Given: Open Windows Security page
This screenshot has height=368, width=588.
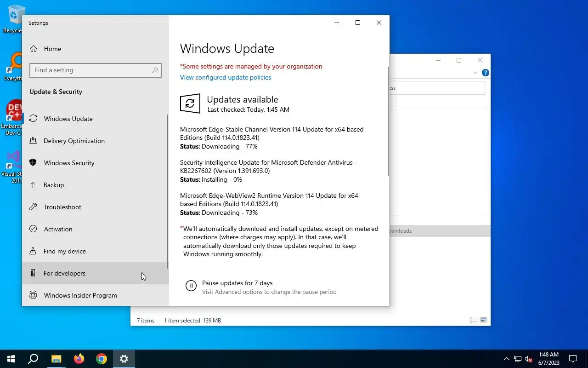Looking at the screenshot, I should pos(95,163).
